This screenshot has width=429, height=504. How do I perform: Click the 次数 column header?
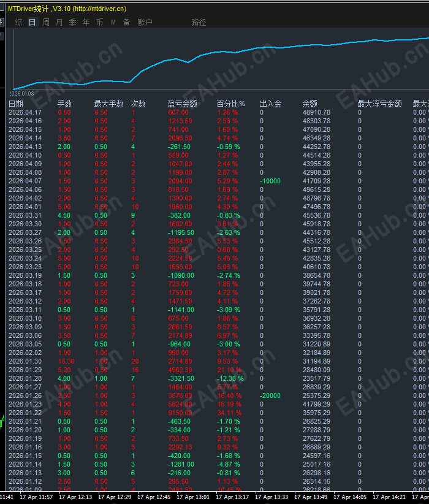click(138, 104)
